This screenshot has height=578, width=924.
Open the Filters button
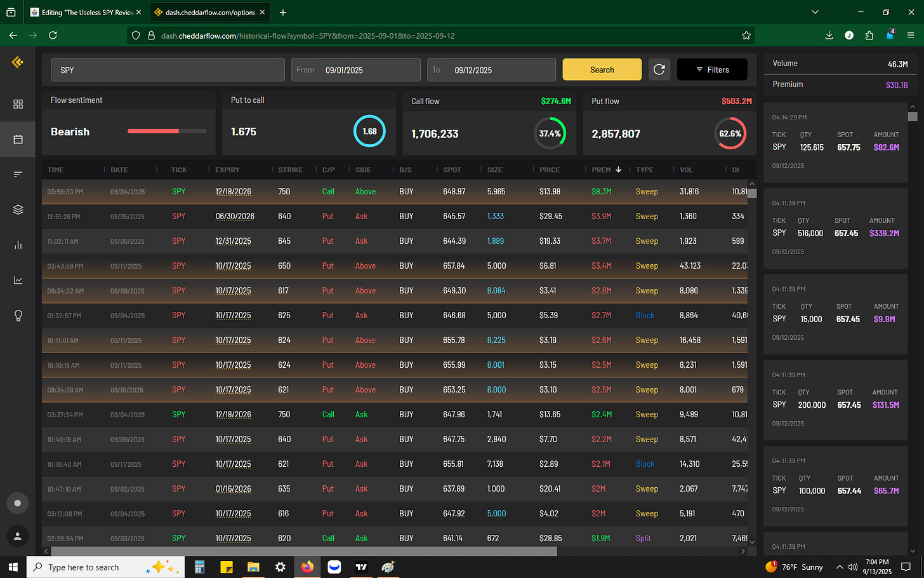click(x=712, y=69)
